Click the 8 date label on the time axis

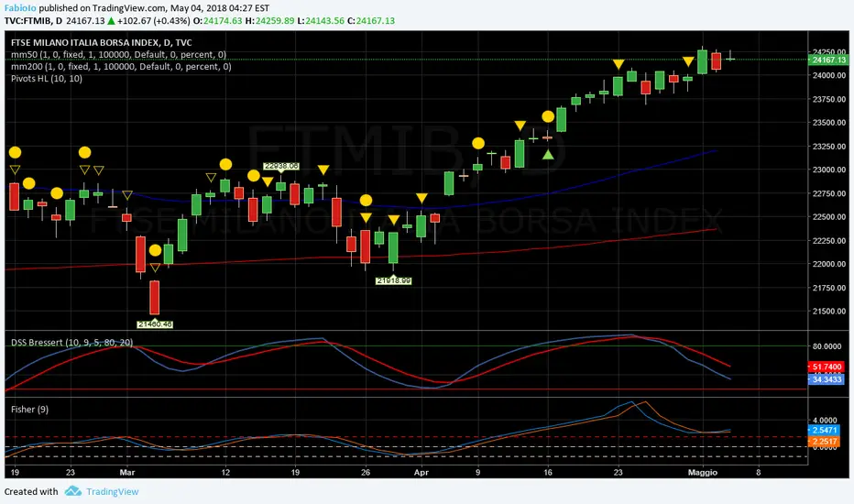[758, 473]
